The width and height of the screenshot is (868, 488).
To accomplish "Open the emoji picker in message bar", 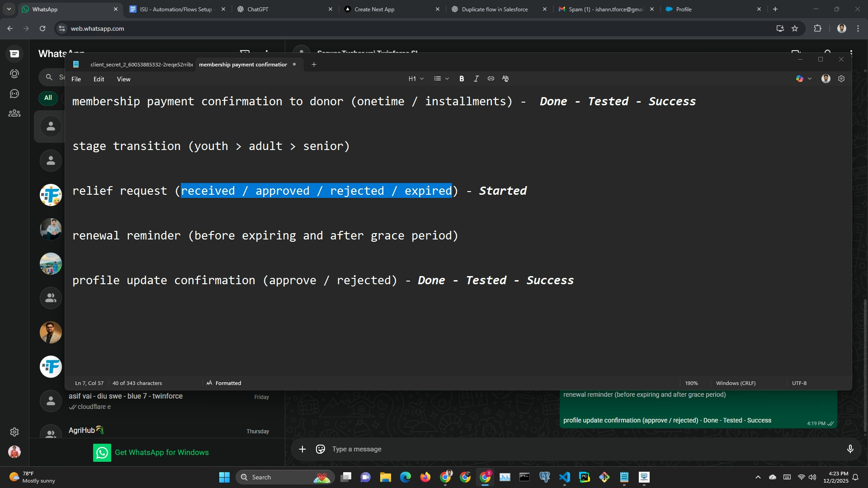I will 321,449.
